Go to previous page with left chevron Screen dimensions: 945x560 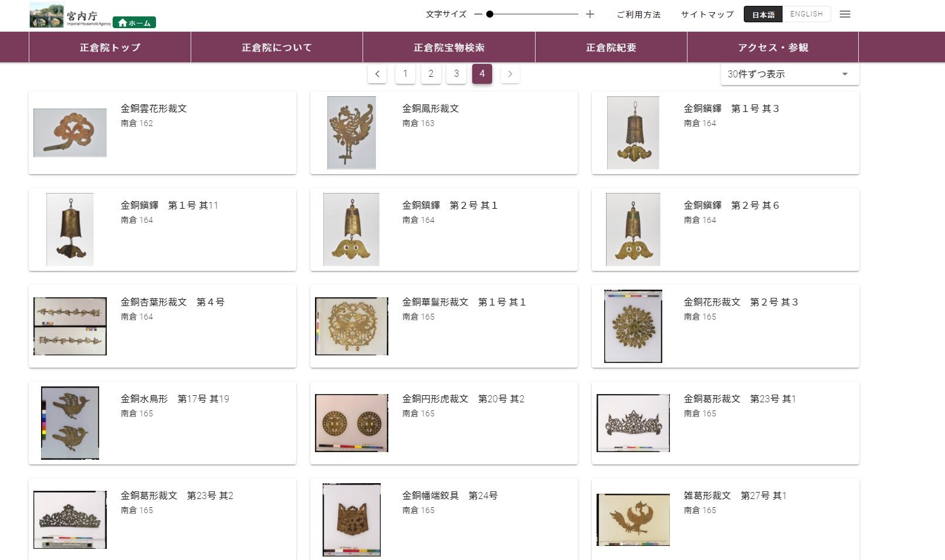(377, 74)
